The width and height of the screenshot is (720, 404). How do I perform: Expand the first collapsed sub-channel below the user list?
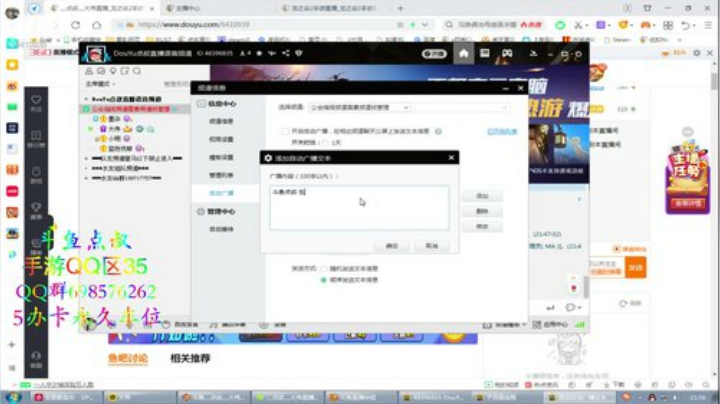[86, 158]
